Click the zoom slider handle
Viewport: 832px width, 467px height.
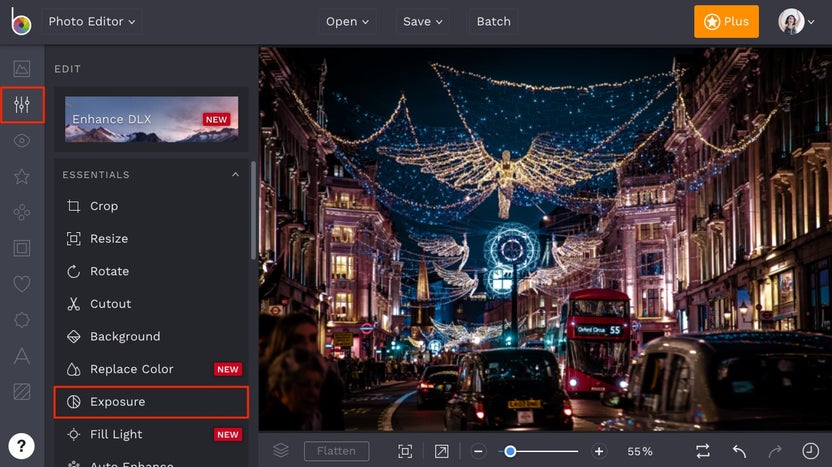[x=510, y=452]
